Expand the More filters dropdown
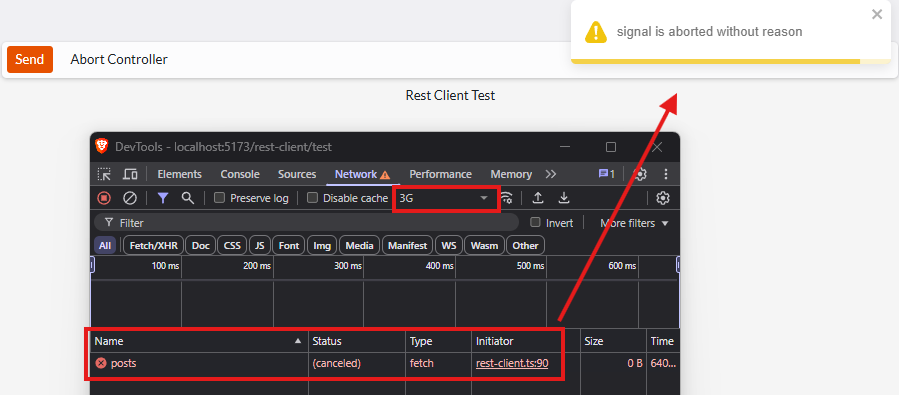The height and width of the screenshot is (395, 899). [x=635, y=223]
